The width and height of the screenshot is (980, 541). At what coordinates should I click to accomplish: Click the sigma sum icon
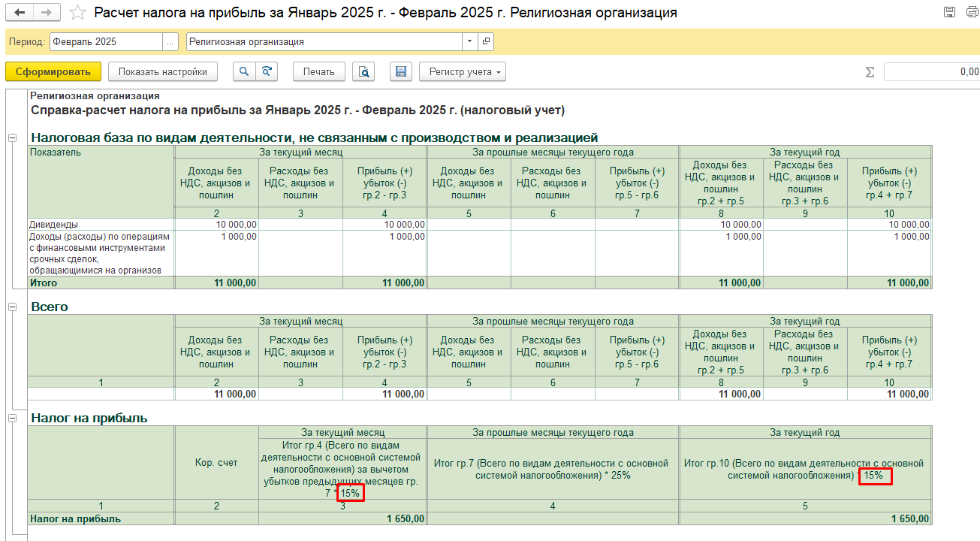(x=870, y=72)
